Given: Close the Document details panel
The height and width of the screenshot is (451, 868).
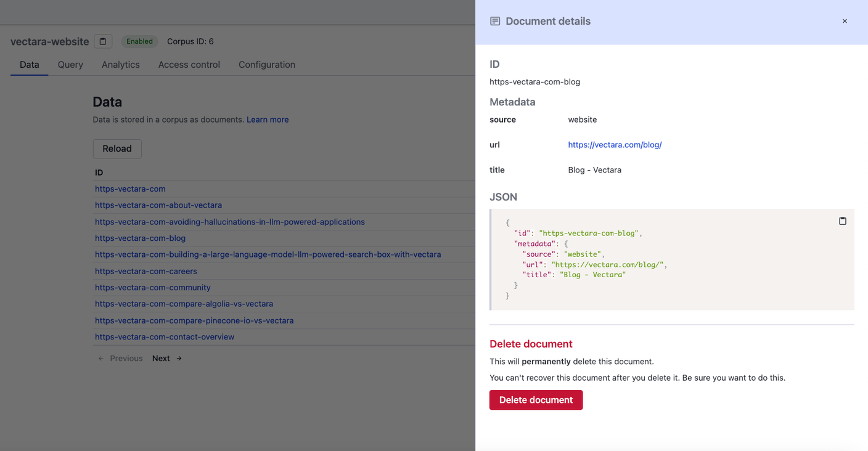Looking at the screenshot, I should coord(845,21).
